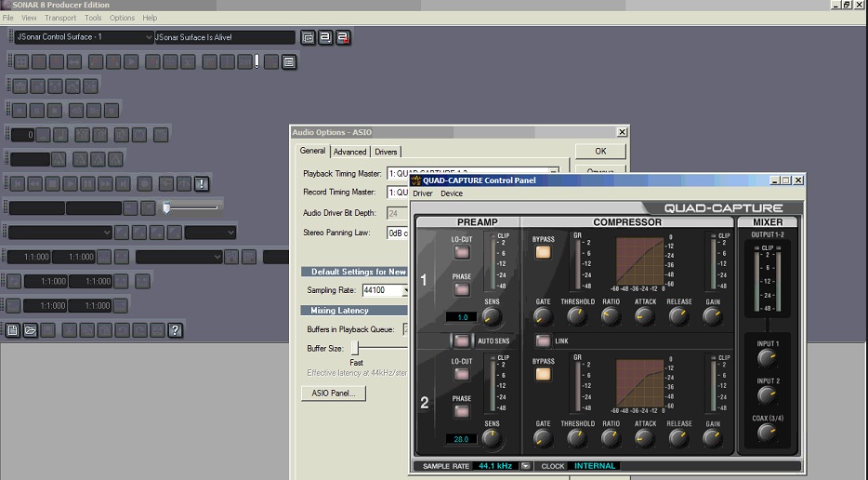Enable compressor BYPASS on channel 1
868x480 pixels.
point(543,254)
